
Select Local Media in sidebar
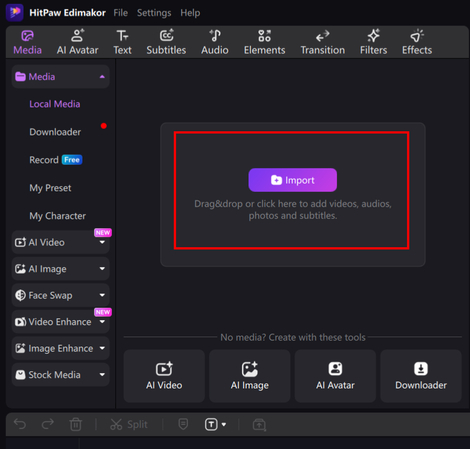point(55,104)
